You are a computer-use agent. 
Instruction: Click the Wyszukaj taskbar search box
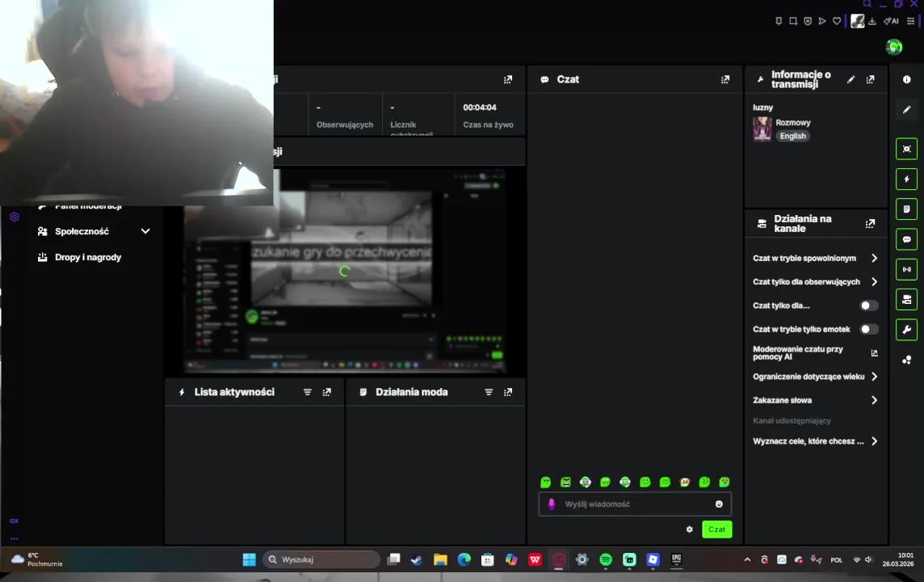pyautogui.click(x=321, y=559)
